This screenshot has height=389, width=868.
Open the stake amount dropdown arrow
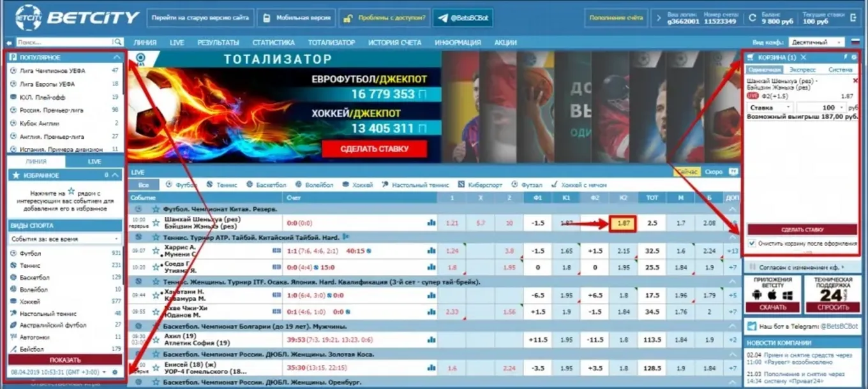pos(842,108)
